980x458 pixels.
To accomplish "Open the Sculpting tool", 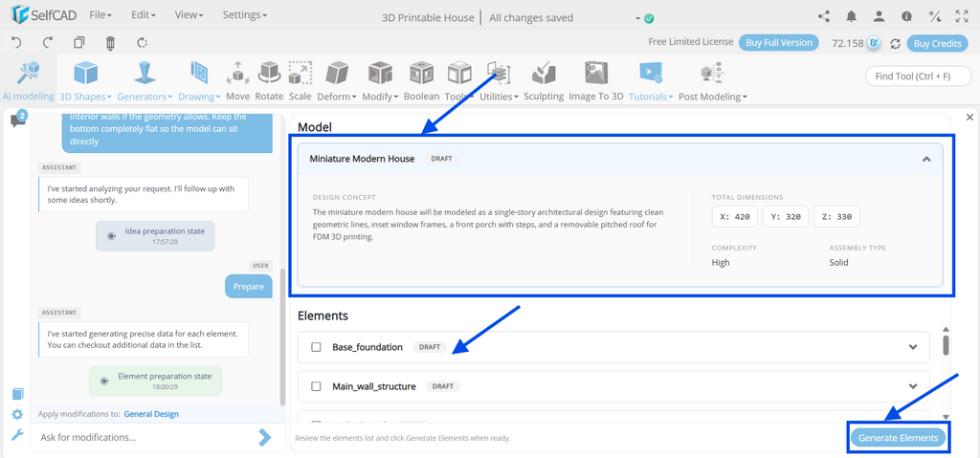I will [544, 80].
